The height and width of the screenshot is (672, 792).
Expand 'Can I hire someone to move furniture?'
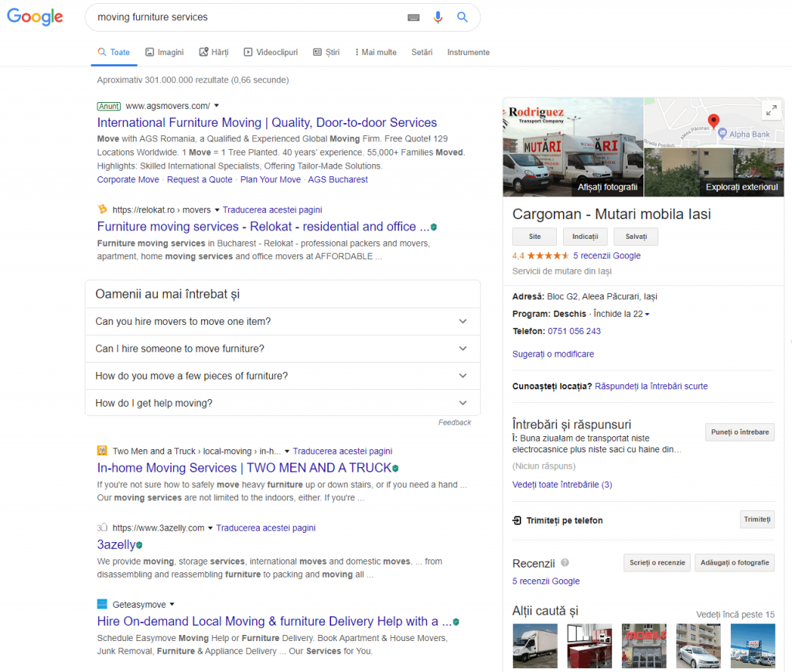click(283, 349)
